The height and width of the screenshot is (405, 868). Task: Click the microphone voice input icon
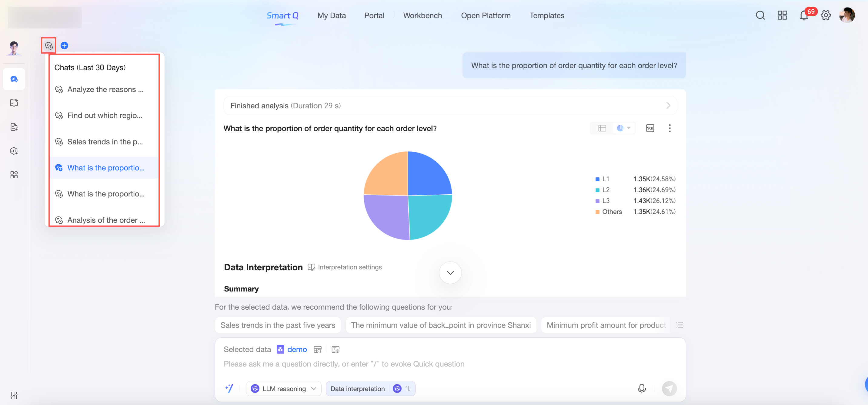point(642,388)
